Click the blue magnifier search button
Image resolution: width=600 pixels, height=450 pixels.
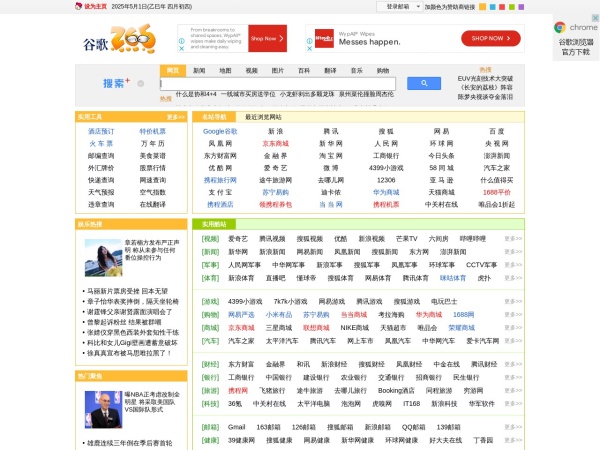point(424,83)
